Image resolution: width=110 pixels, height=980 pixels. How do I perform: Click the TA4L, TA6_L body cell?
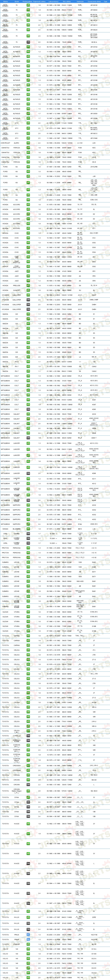click(x=80, y=636)
